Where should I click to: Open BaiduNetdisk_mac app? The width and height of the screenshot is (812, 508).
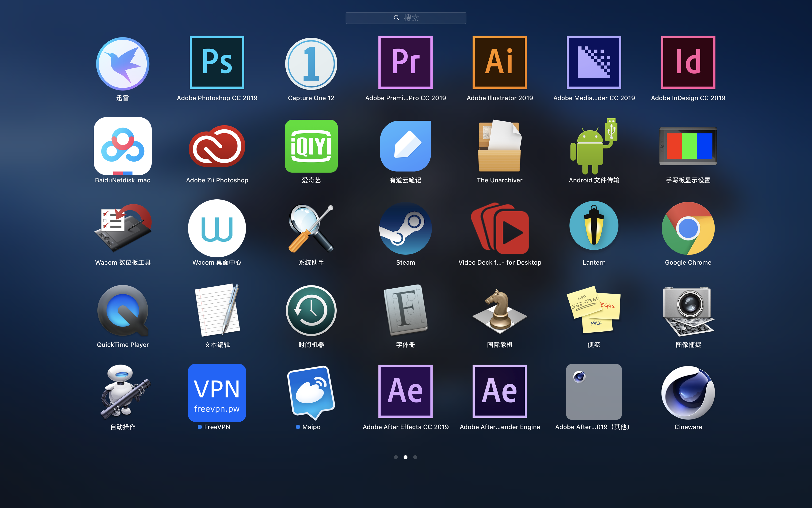pyautogui.click(x=123, y=146)
